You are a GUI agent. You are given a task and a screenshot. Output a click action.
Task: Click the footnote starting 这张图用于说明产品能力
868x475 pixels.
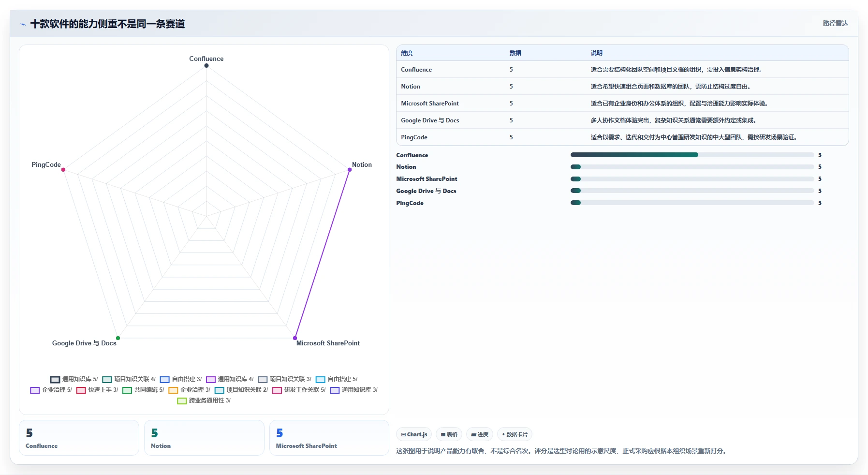tap(563, 451)
